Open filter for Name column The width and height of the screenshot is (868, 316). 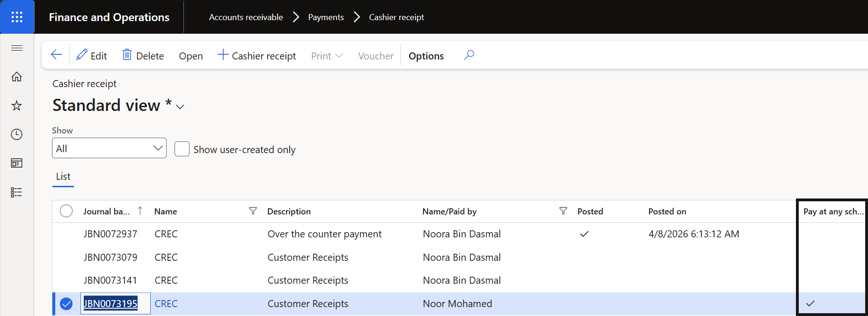pyautogui.click(x=253, y=211)
